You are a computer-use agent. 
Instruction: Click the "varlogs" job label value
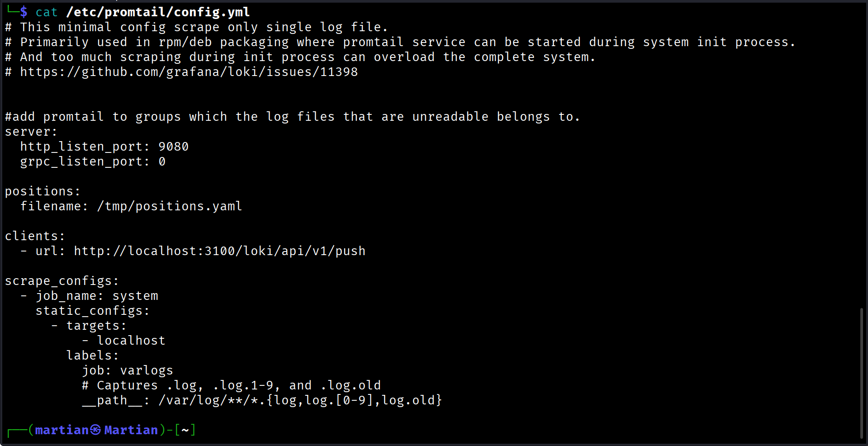click(x=147, y=370)
